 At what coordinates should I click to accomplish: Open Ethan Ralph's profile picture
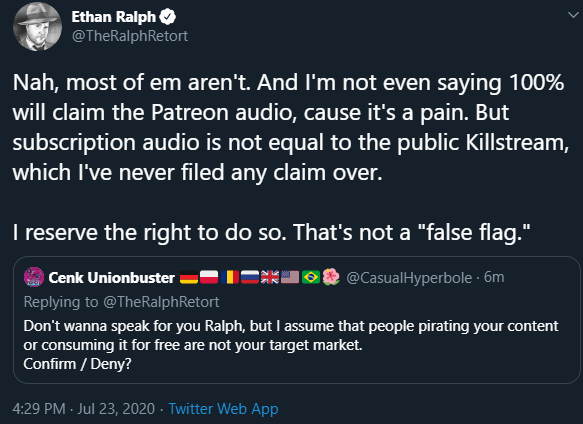(37, 26)
